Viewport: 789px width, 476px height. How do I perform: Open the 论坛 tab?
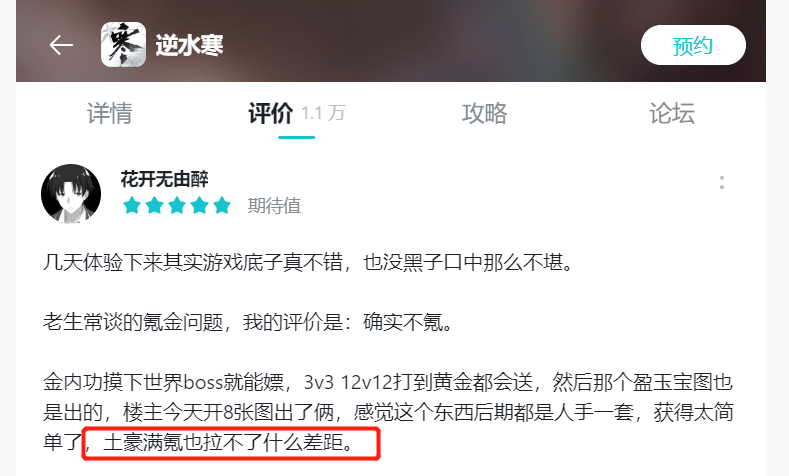[672, 113]
